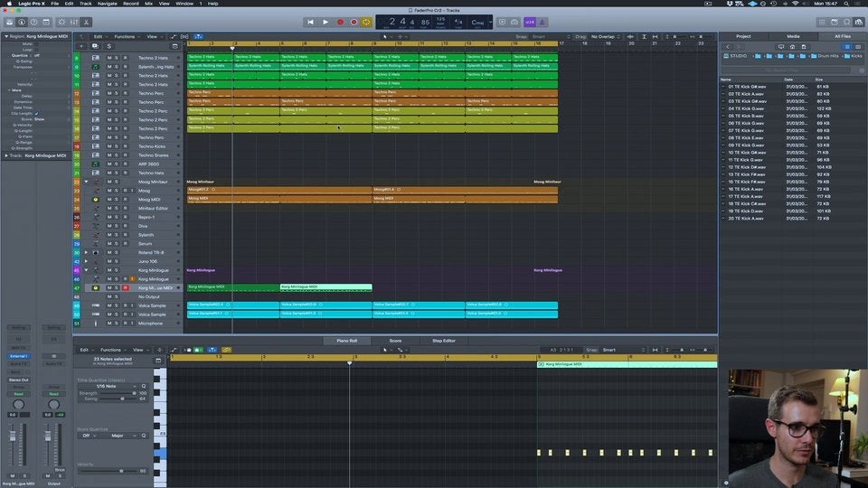Open the Navigate menu in the menu bar
This screenshot has height=488, width=868.
(x=107, y=4)
